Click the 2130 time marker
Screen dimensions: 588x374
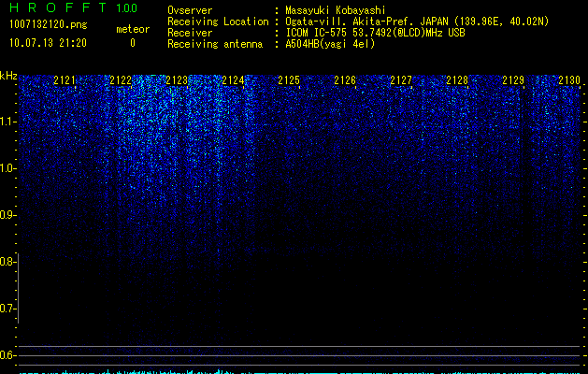click(x=569, y=80)
